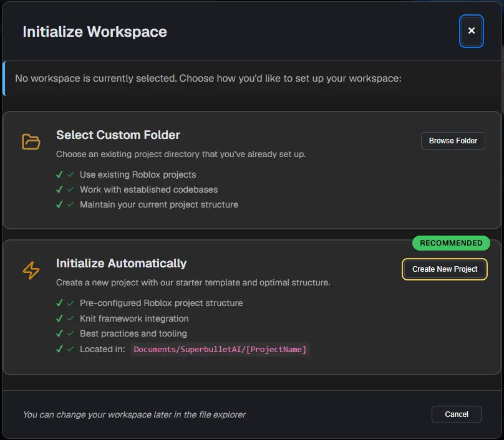The image size is (504, 440).
Task: Click the Initialize Automatically heading
Action: point(121,264)
